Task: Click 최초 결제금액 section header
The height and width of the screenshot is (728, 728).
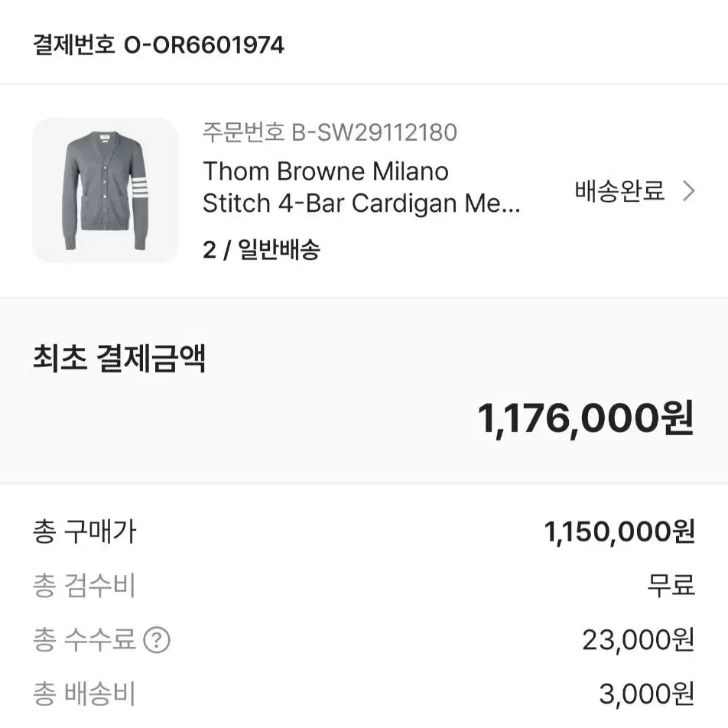Action: [120, 359]
